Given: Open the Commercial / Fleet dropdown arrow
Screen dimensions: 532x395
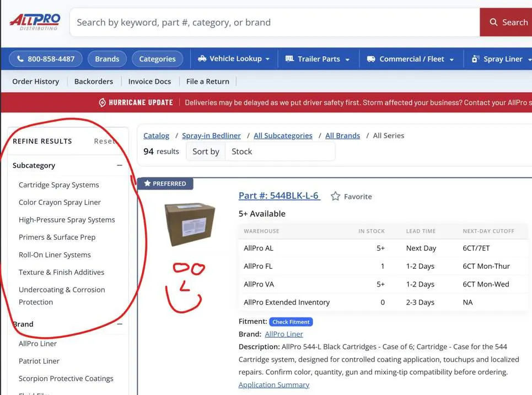Looking at the screenshot, I should 452,59.
